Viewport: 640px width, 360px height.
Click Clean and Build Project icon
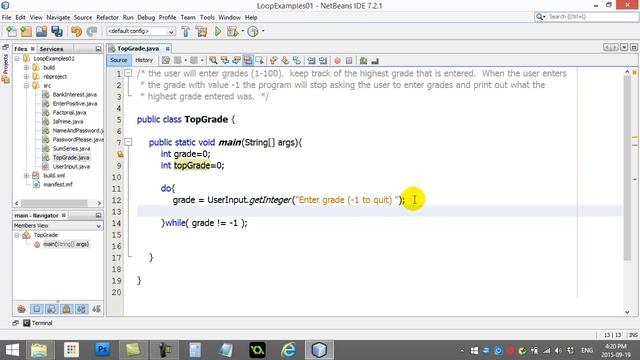click(201, 31)
